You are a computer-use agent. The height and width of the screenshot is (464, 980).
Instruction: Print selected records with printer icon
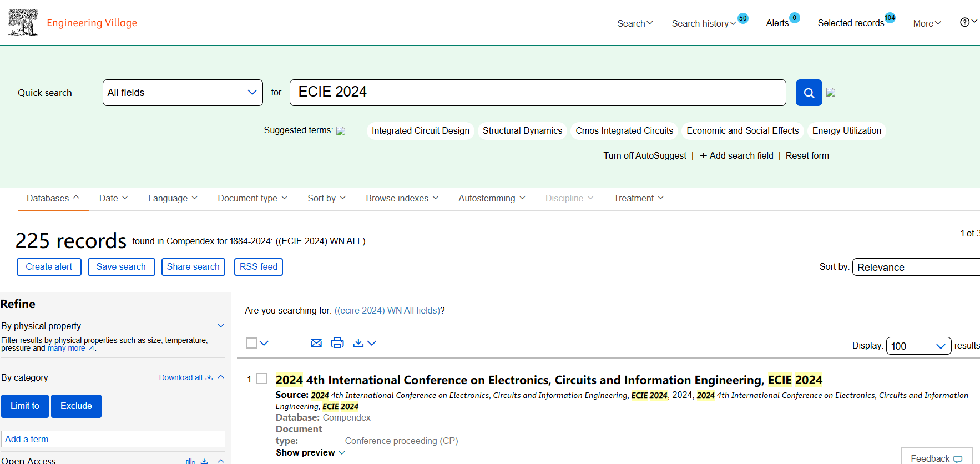tap(337, 343)
